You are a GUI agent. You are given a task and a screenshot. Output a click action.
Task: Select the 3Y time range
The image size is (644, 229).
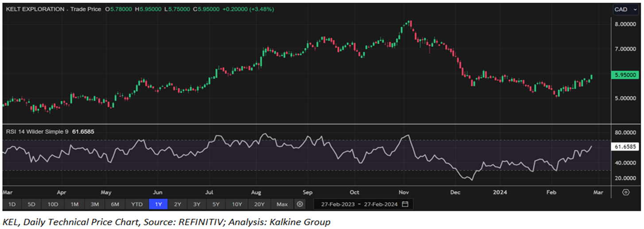click(197, 204)
